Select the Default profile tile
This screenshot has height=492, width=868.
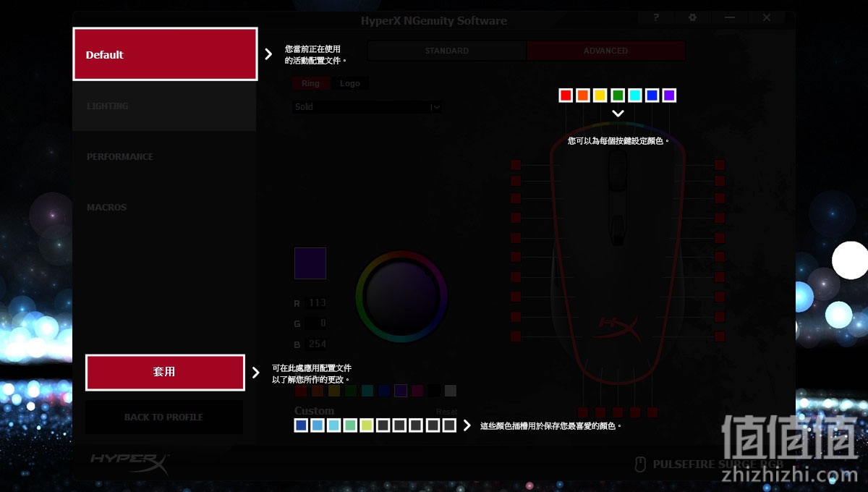(165, 54)
